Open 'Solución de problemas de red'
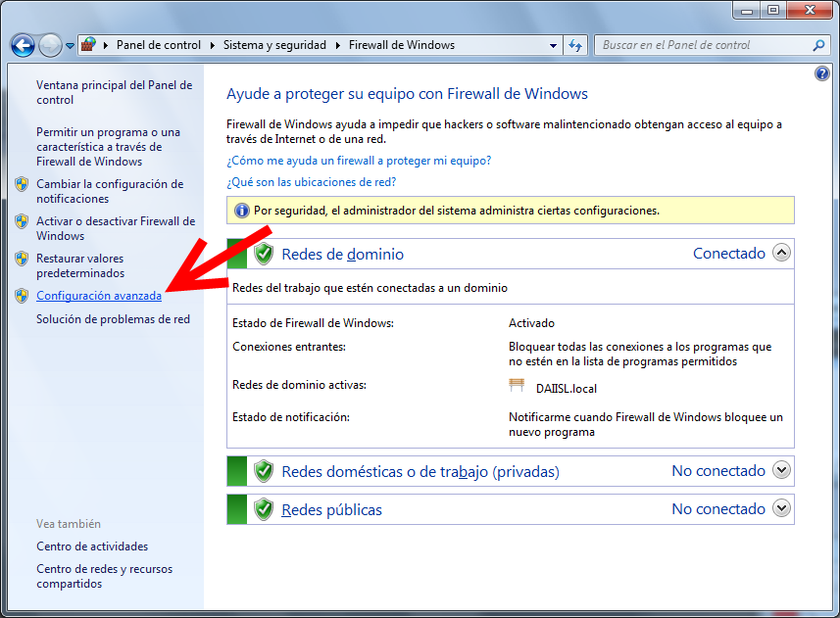 point(113,319)
